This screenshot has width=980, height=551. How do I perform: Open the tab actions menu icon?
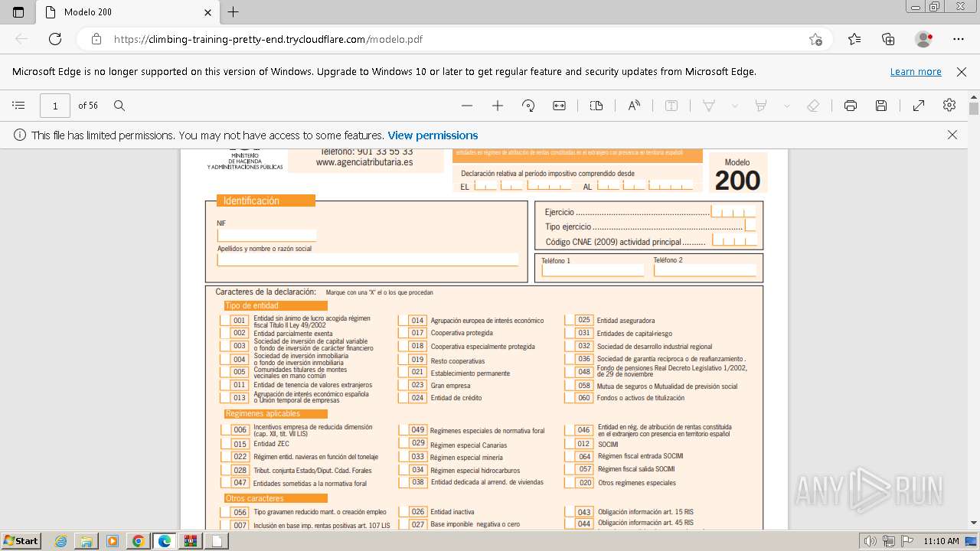[x=18, y=12]
